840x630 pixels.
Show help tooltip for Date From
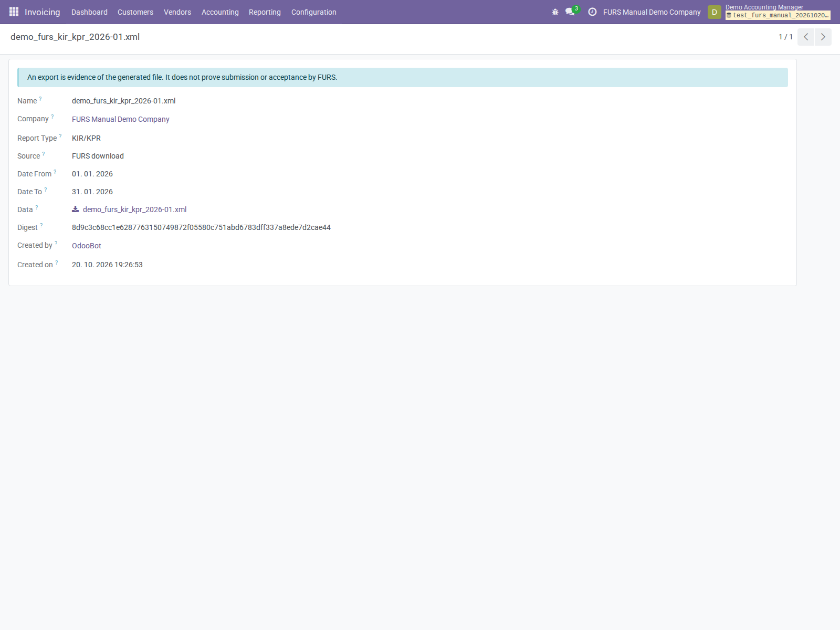click(55, 171)
